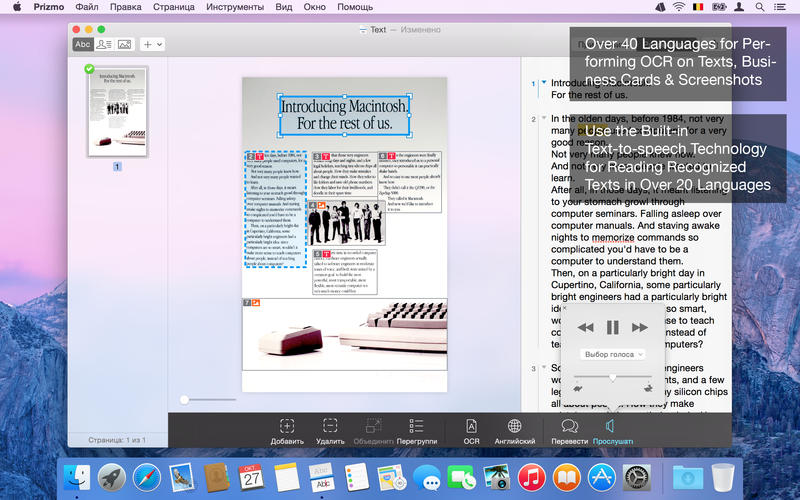
Task: Open iTunes from the Dock
Action: (531, 478)
